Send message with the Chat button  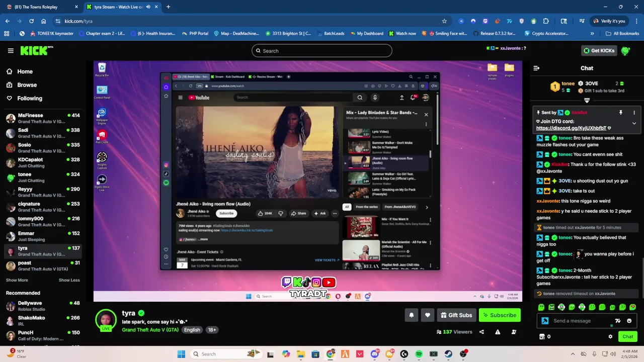[x=628, y=337]
